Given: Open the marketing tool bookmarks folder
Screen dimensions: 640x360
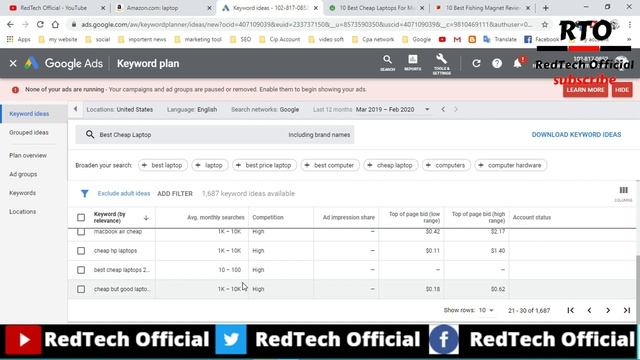Looking at the screenshot, I should click(x=198, y=40).
